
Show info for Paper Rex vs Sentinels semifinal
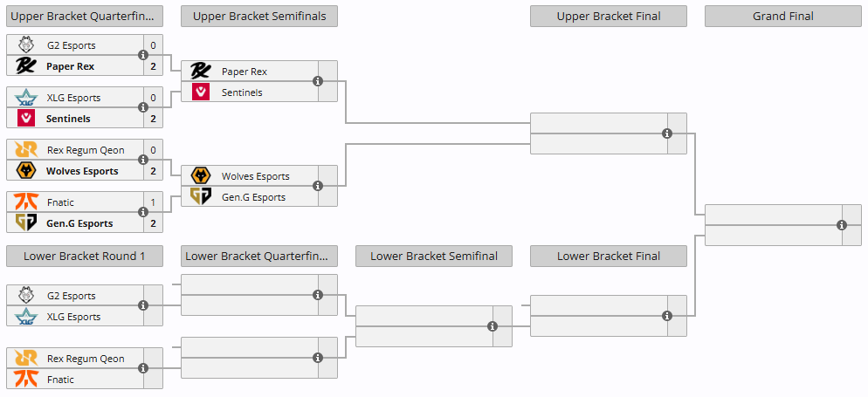[x=318, y=81]
